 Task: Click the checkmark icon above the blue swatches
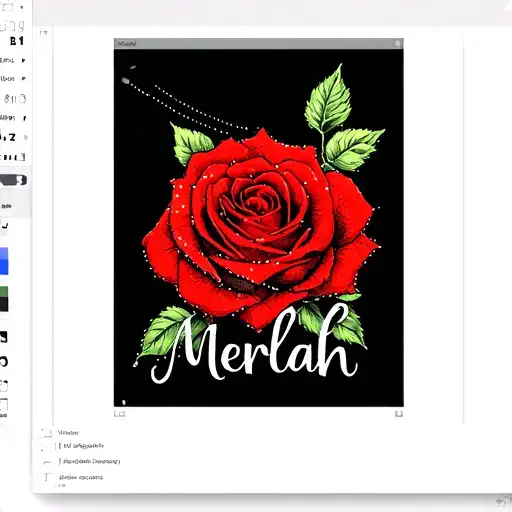5,226
